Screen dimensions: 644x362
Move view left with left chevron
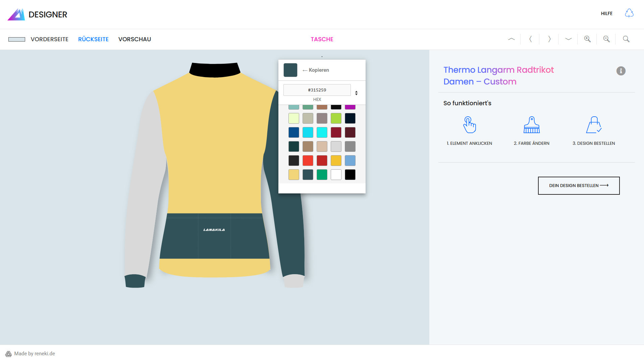[x=530, y=39]
